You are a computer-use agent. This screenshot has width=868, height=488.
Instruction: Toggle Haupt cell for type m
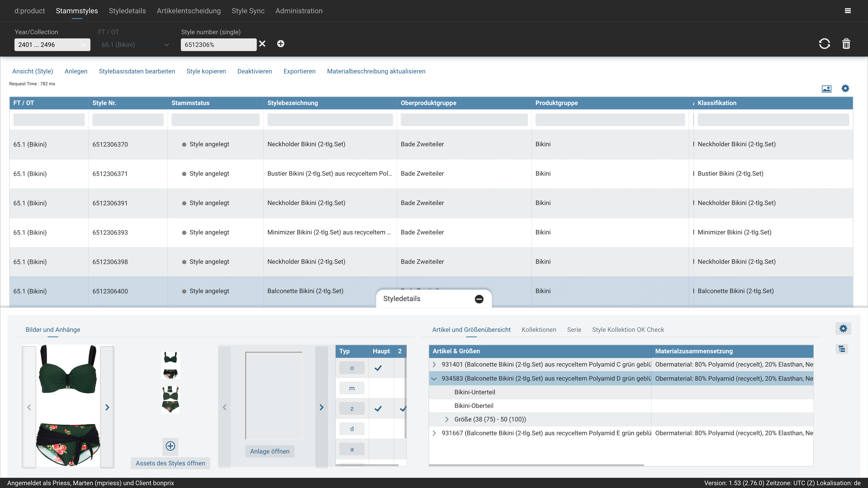click(381, 388)
